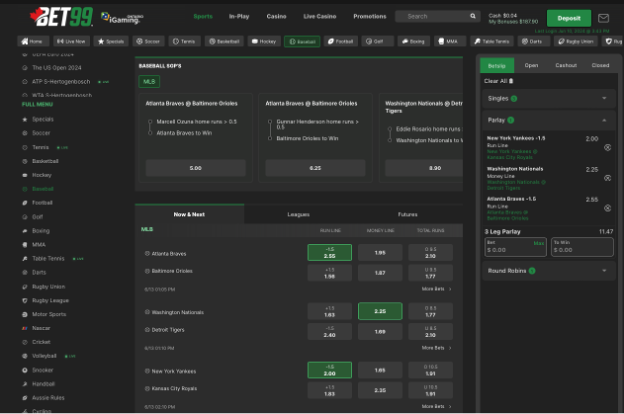
Task: Click the search magnifier icon
Action: tap(473, 17)
